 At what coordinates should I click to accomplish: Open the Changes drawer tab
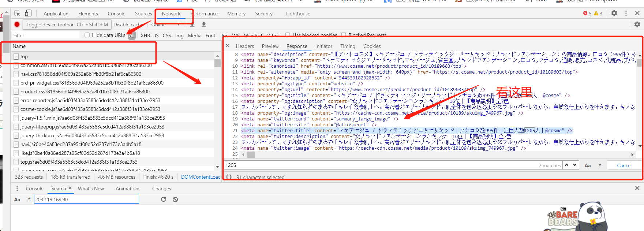tap(162, 189)
